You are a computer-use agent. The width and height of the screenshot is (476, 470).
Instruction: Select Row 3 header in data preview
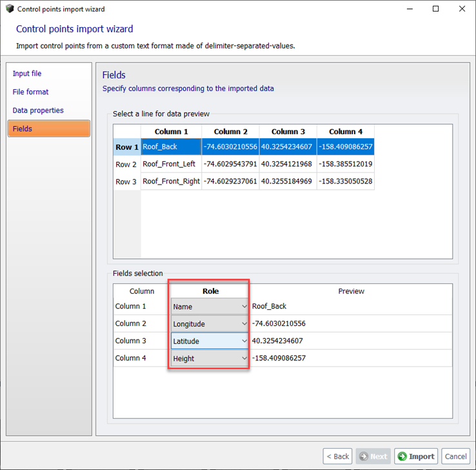(126, 181)
